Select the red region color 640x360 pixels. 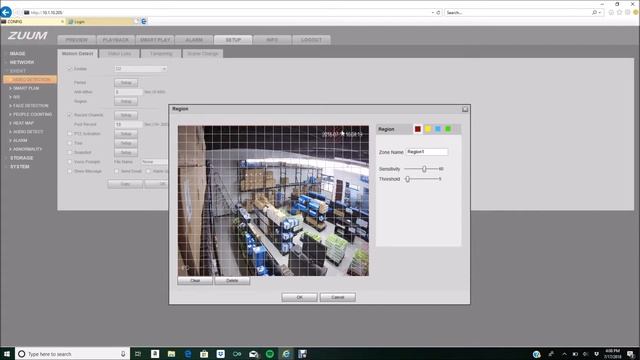(x=418, y=129)
